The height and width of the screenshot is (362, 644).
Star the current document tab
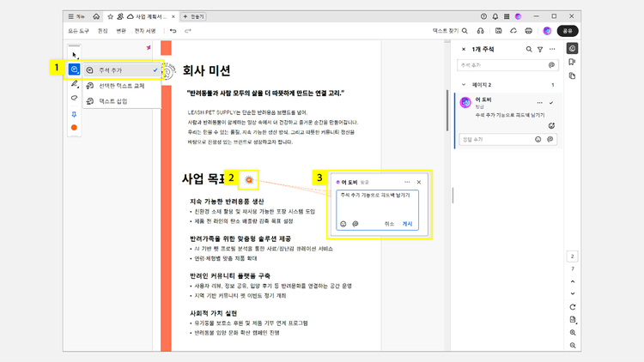(x=110, y=16)
